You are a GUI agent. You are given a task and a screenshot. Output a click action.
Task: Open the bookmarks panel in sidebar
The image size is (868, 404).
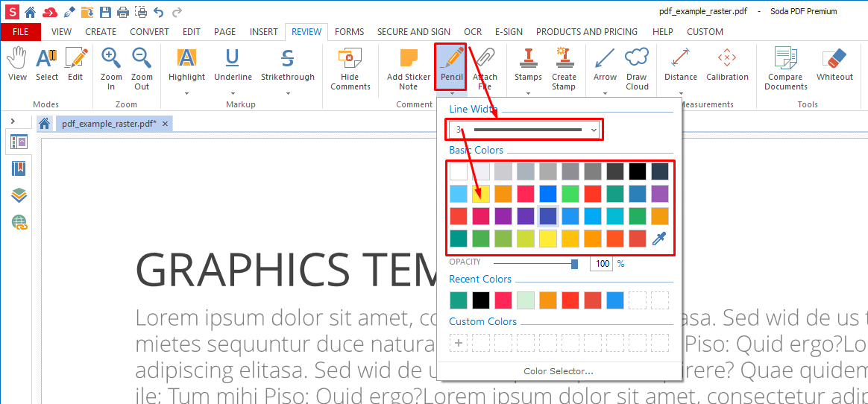tap(19, 168)
